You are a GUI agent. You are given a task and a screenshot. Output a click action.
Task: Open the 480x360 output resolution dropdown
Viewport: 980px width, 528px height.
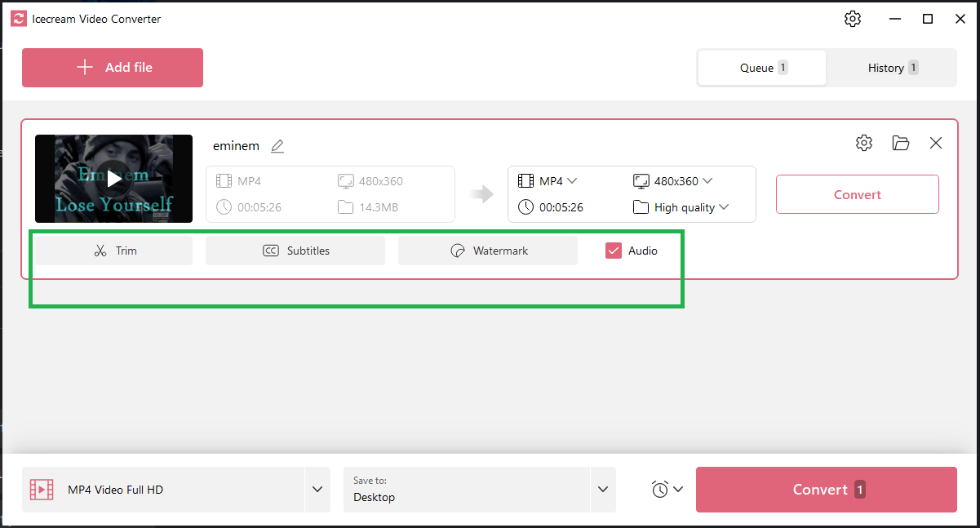pyautogui.click(x=673, y=181)
